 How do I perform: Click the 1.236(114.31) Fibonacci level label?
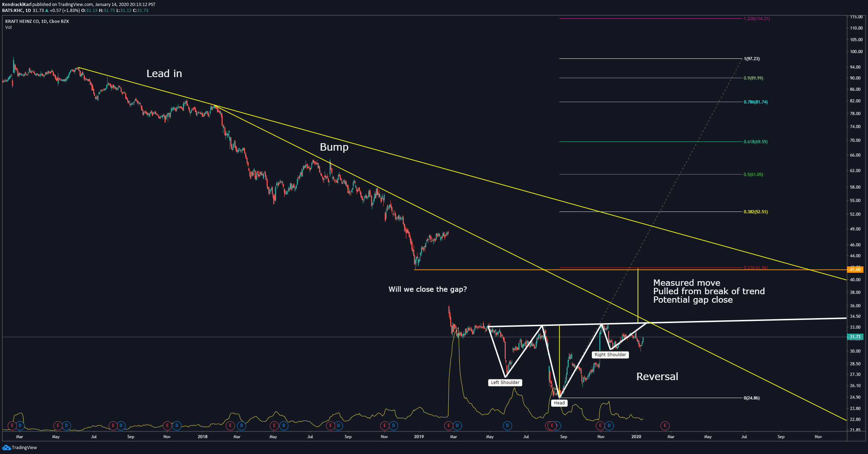(x=757, y=19)
